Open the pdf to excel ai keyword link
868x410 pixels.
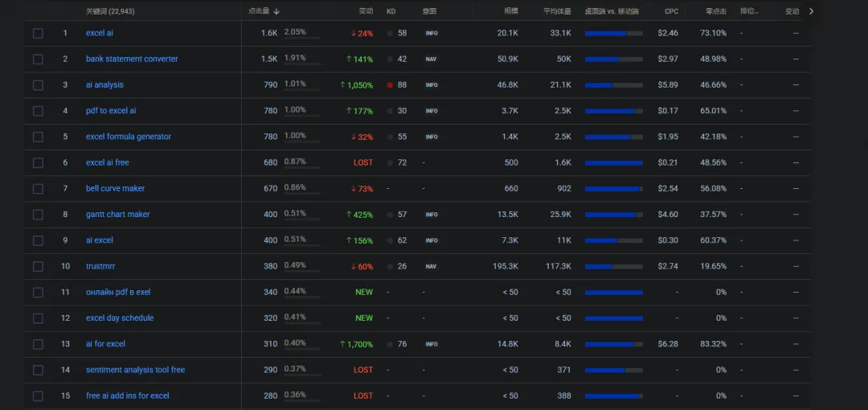[x=111, y=111]
